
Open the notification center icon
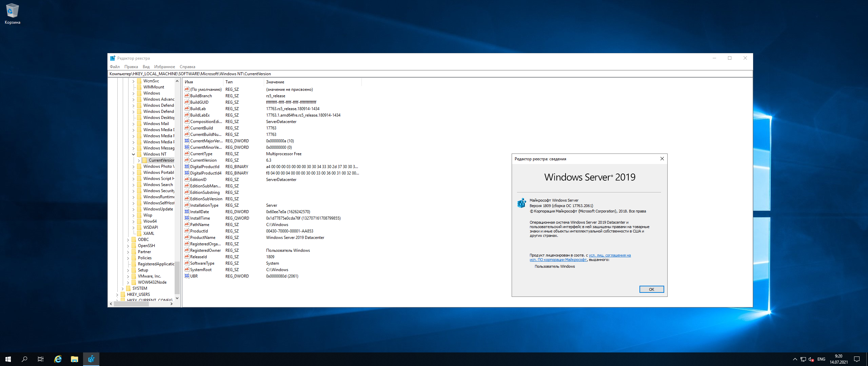(857, 359)
